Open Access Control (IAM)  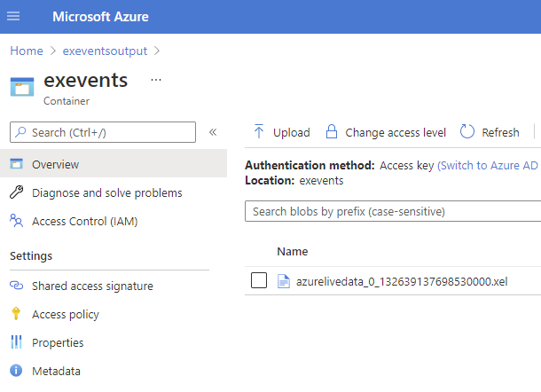[85, 221]
